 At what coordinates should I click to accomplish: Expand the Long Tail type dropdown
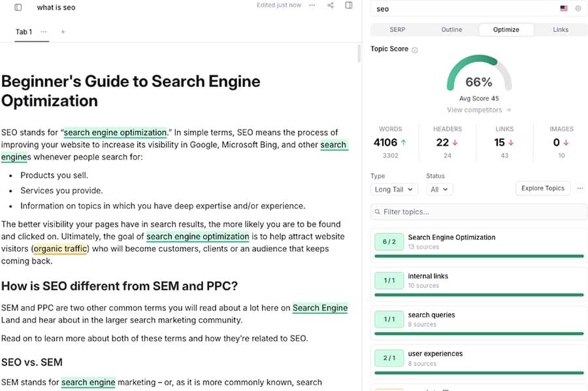tap(393, 189)
